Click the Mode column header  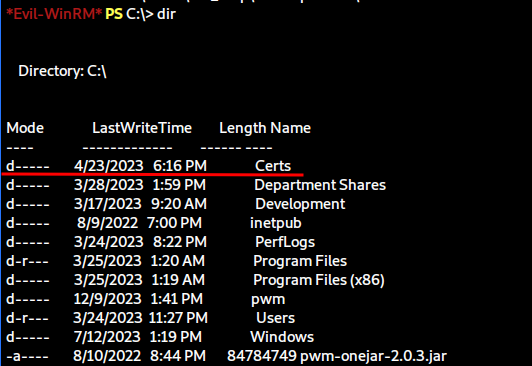click(x=25, y=128)
